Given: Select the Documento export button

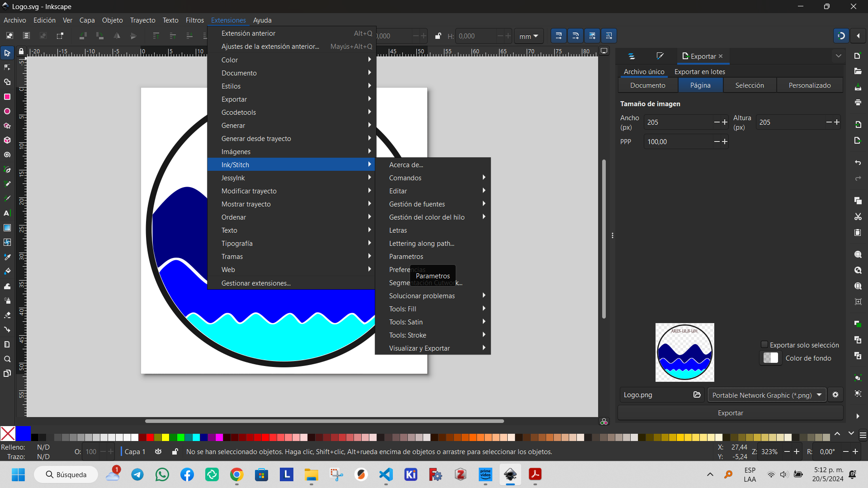Looking at the screenshot, I should pyautogui.click(x=647, y=85).
